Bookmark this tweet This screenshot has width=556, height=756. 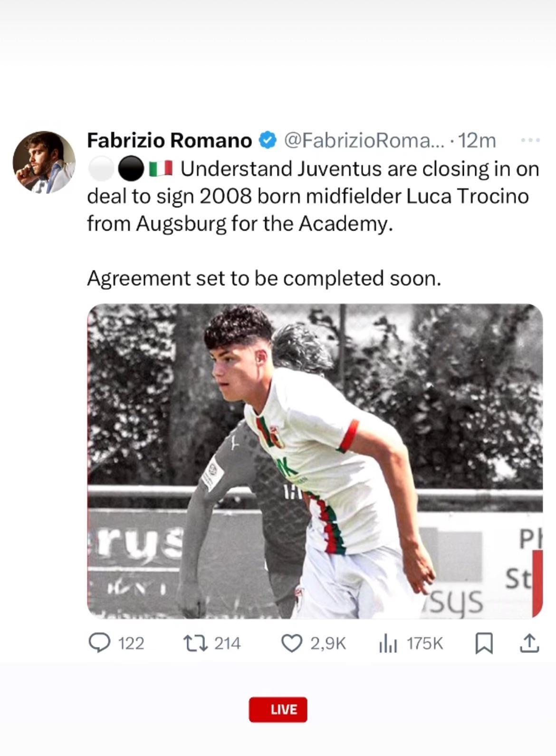pyautogui.click(x=484, y=644)
